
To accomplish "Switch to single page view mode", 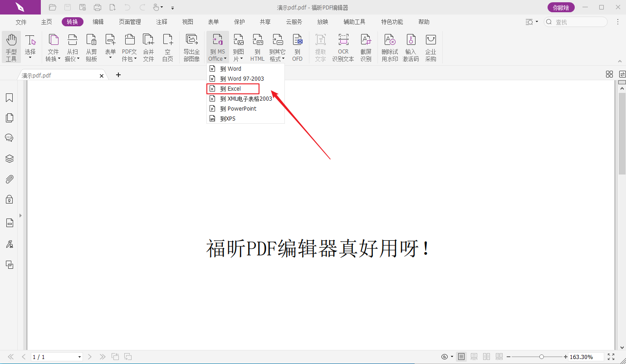I will coord(461,357).
